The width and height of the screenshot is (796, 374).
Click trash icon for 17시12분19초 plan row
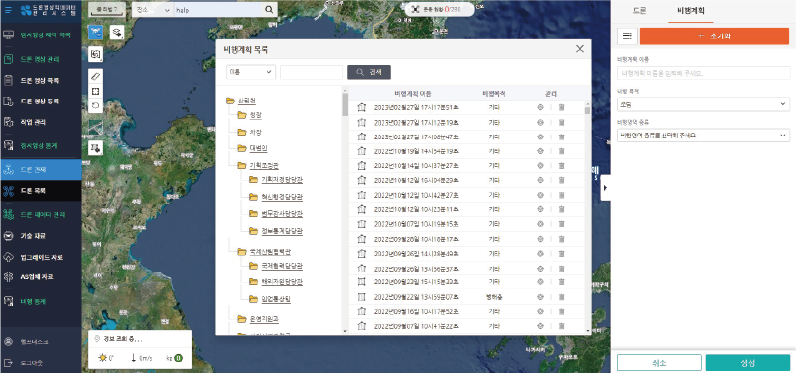coord(561,122)
